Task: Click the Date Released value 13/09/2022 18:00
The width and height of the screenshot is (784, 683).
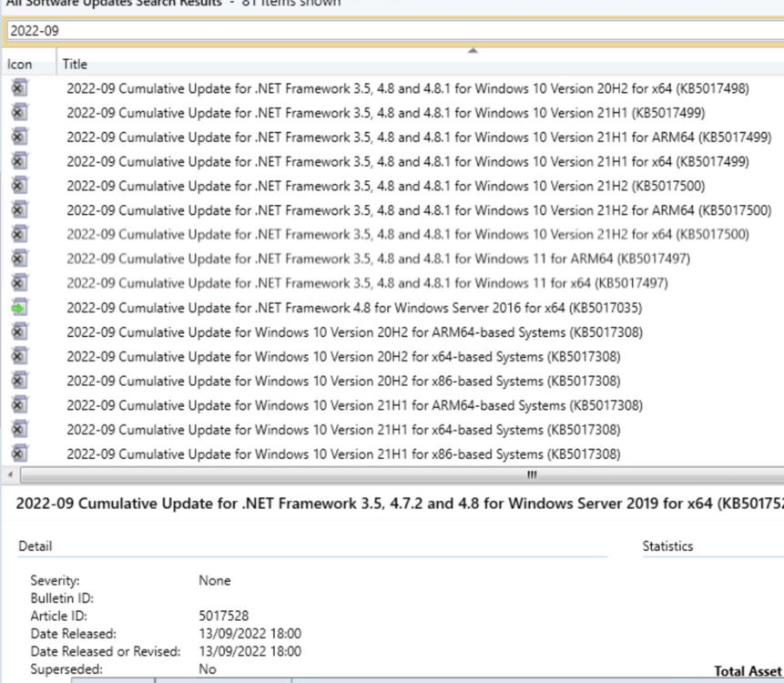Action: 250,634
